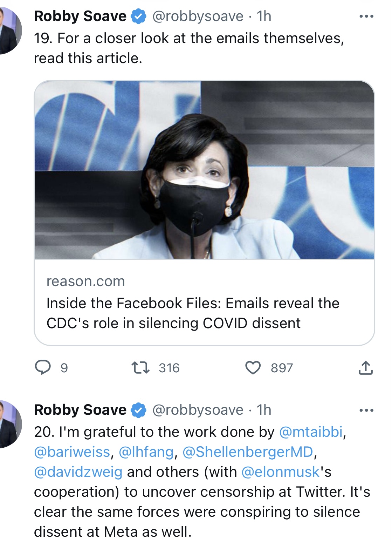392x542 pixels.
Task: Open the @davidzweig mention
Action: coord(78,472)
